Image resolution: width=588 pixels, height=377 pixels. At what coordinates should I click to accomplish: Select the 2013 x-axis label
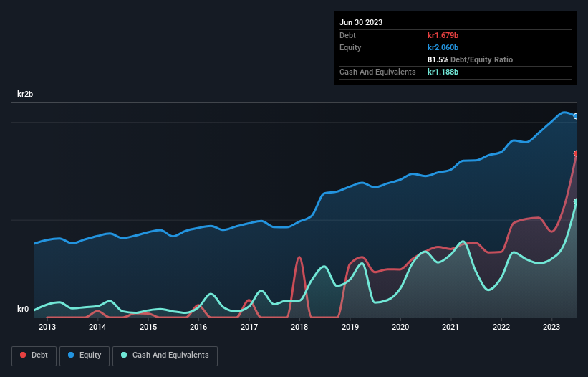[x=47, y=327]
